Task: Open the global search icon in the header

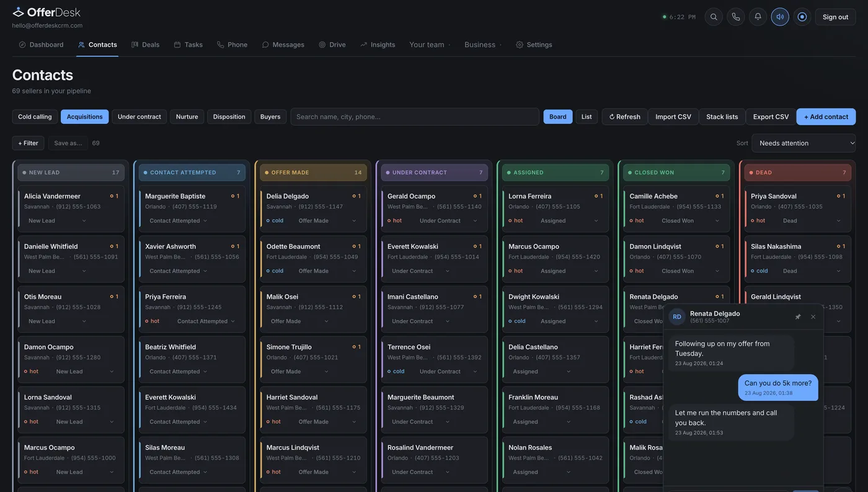Action: [x=714, y=17]
